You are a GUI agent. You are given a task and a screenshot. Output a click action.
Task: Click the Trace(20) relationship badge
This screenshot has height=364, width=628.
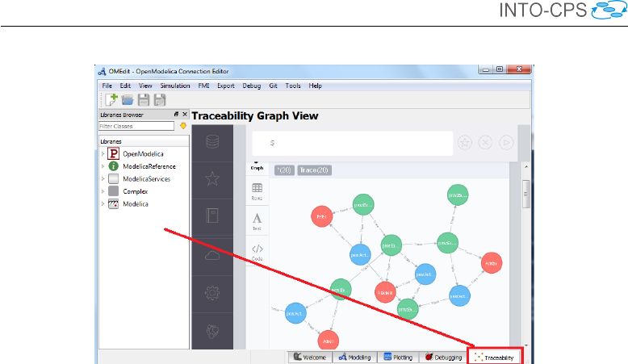coord(314,170)
